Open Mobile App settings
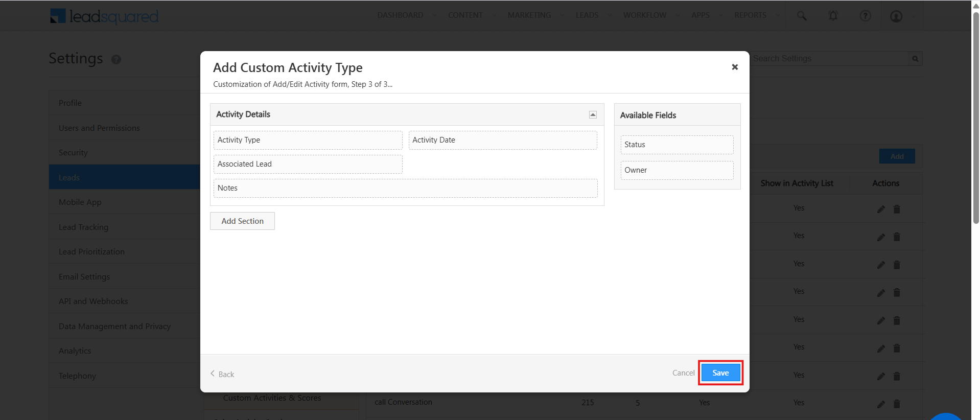980x420 pixels. (124, 202)
